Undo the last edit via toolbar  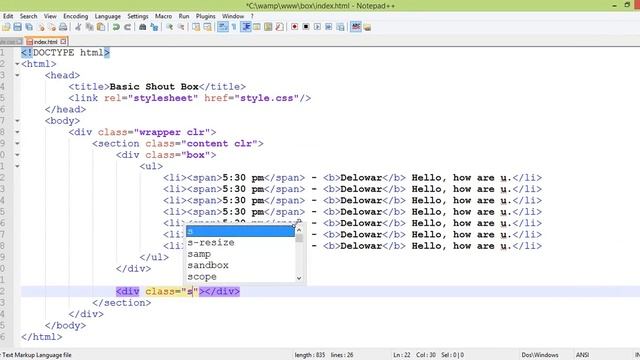(x=116, y=27)
